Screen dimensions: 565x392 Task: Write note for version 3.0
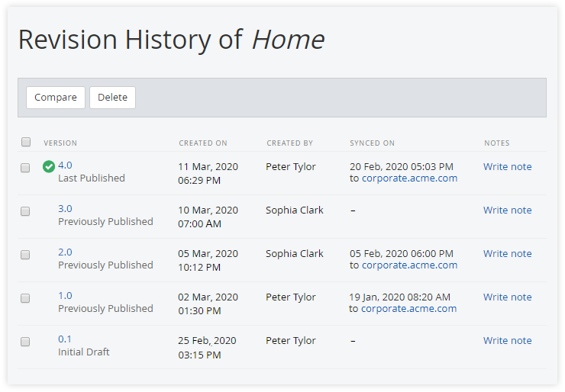point(507,210)
